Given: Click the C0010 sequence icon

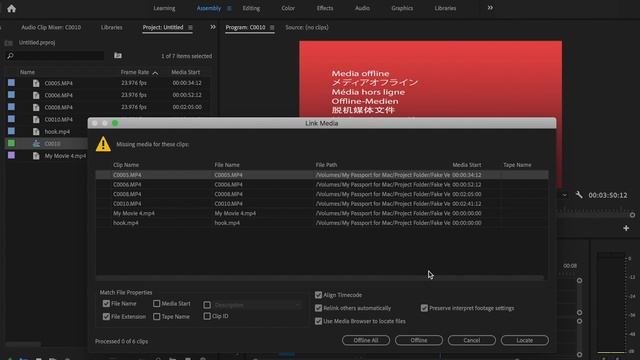Looking at the screenshot, I should tap(36, 144).
